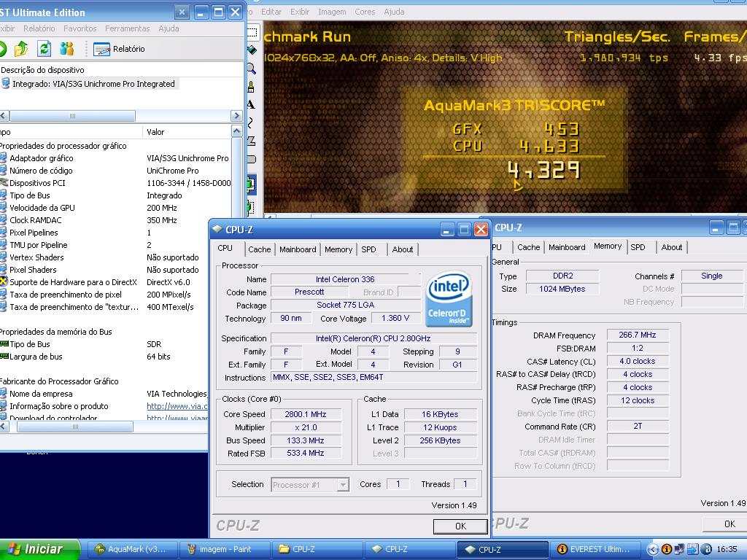The height and width of the screenshot is (560, 747).
Task: Open the Mainboard tab in right CPU-Z window
Action: point(567,247)
